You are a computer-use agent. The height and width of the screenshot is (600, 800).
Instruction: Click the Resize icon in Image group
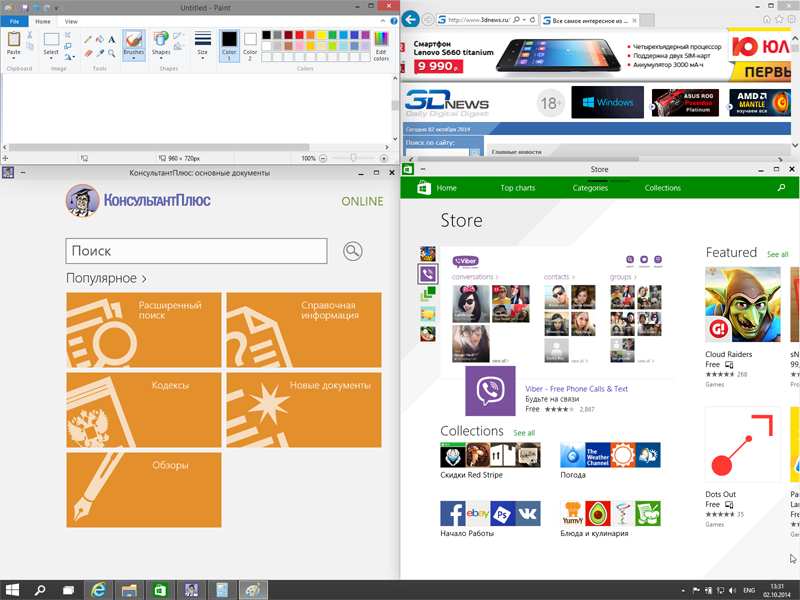(68, 46)
